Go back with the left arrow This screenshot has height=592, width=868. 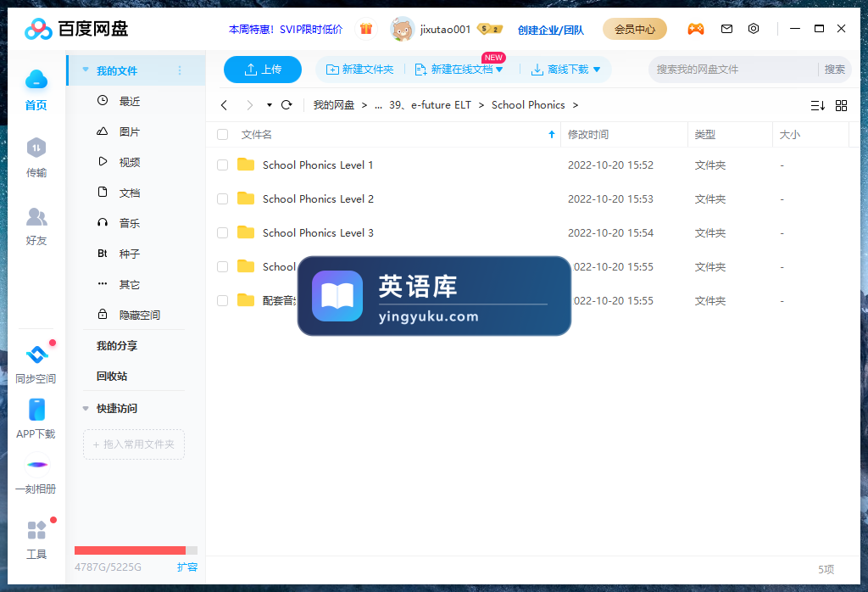(224, 104)
